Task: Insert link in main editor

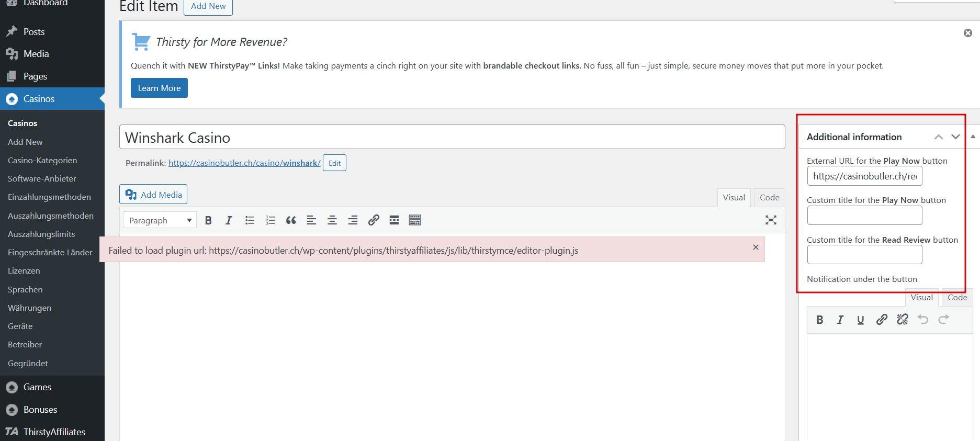Action: coord(374,220)
